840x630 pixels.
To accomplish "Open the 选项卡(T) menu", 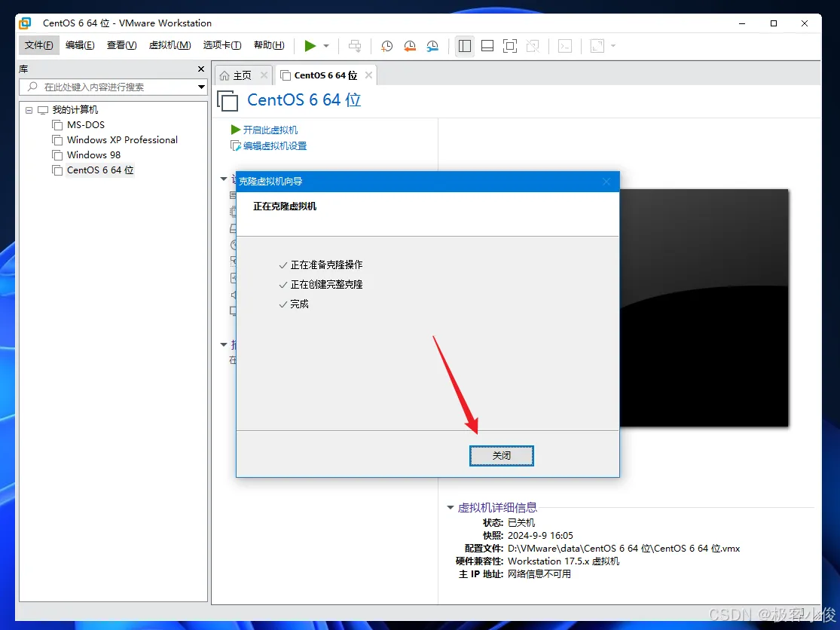I will tap(222, 45).
